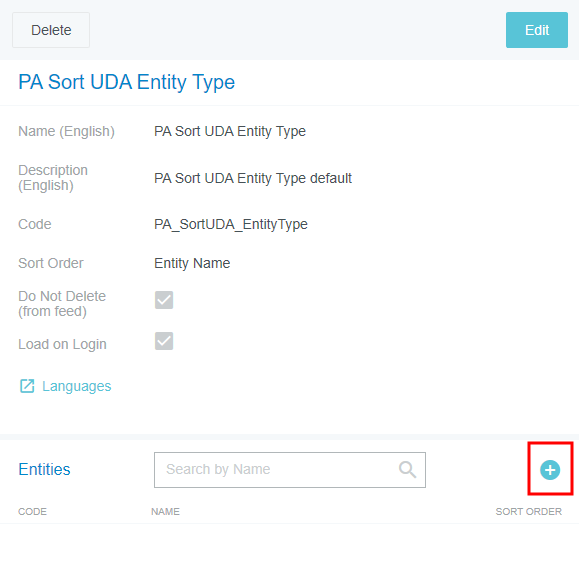Click the PA_SortUDA_EntityType code value
This screenshot has height=566, width=579.
coord(231,224)
